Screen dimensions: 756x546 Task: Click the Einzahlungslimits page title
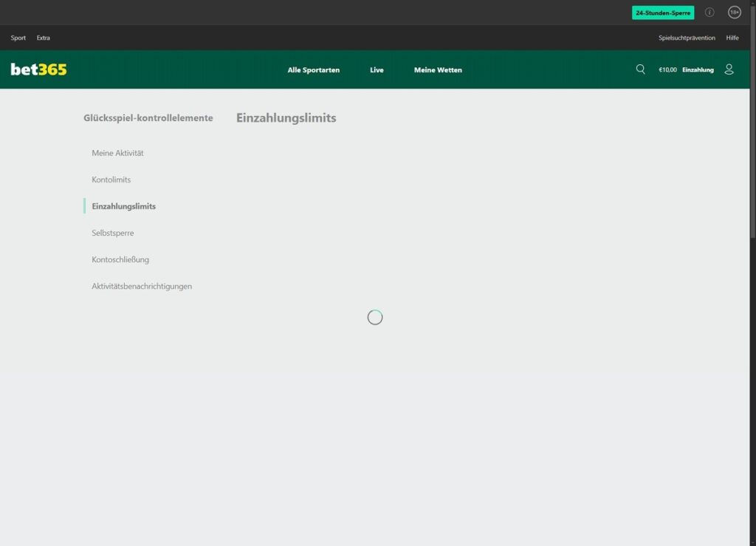[286, 117]
